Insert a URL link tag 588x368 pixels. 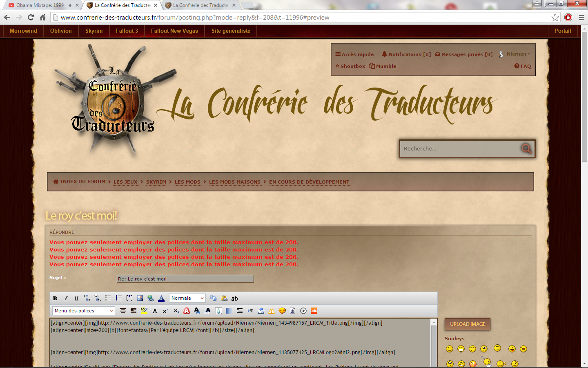pos(151,298)
